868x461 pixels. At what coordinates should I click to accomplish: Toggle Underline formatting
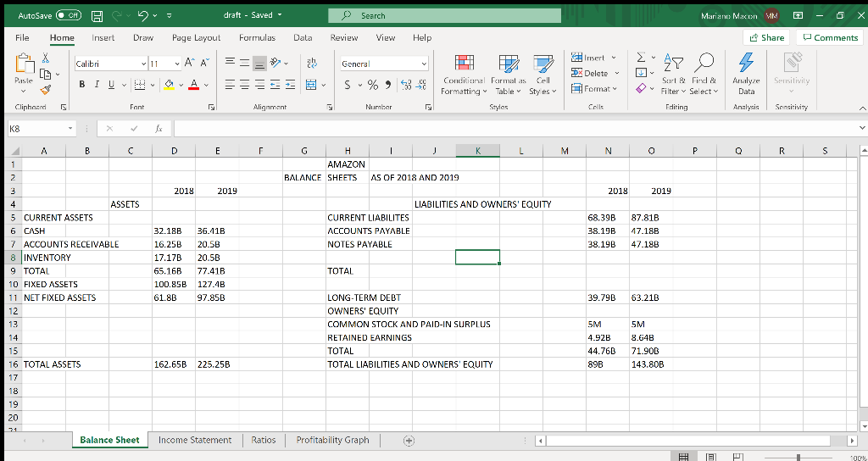[x=111, y=85]
